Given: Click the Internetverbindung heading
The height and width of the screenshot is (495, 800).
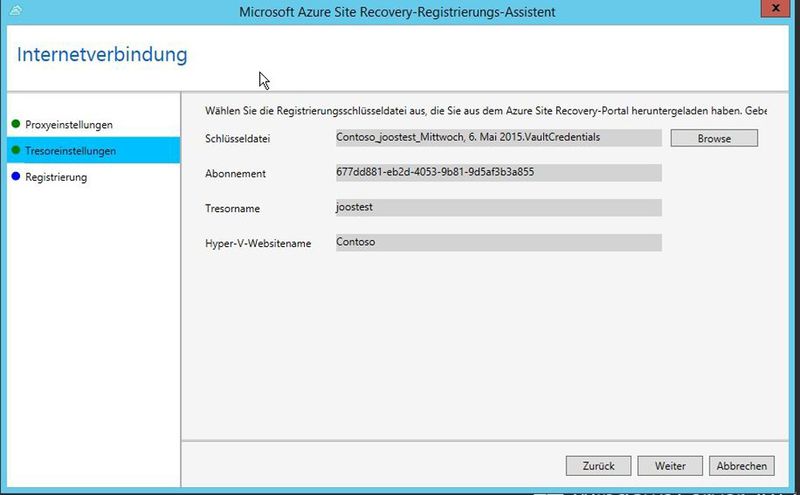Looking at the screenshot, I should click(102, 55).
